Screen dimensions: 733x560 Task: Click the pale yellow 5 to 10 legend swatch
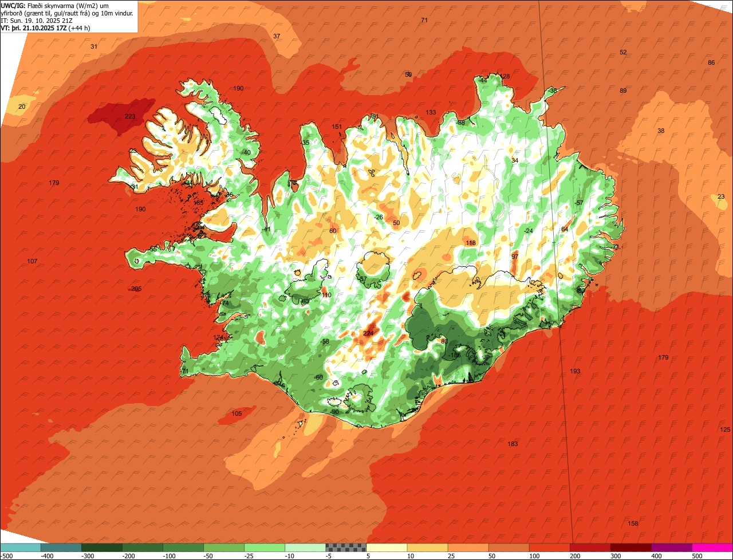387,547
